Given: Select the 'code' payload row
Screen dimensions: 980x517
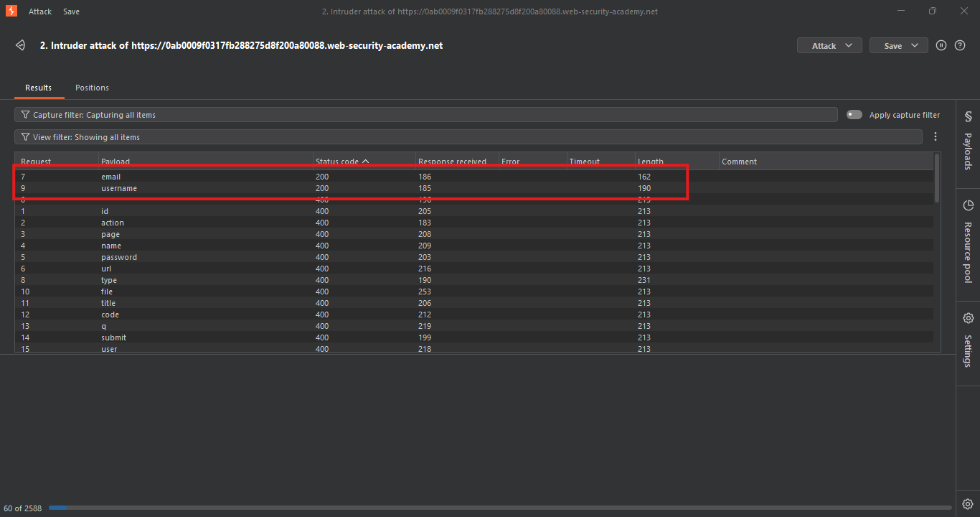Looking at the screenshot, I should [473, 315].
